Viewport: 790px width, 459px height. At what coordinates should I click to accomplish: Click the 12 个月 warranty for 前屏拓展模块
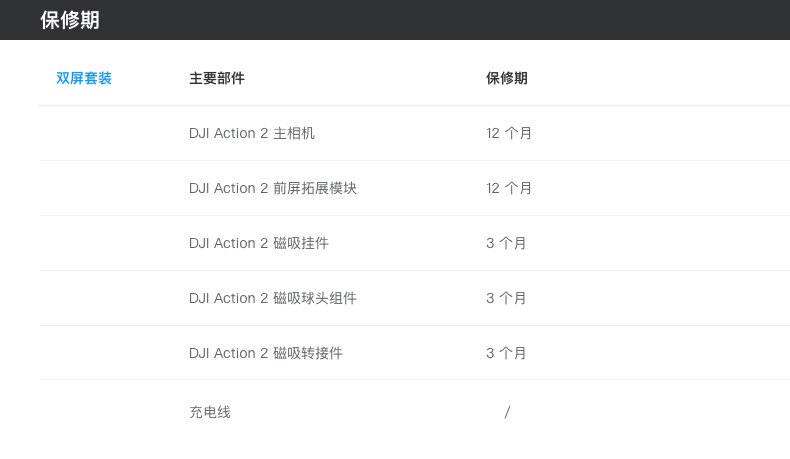(x=508, y=188)
